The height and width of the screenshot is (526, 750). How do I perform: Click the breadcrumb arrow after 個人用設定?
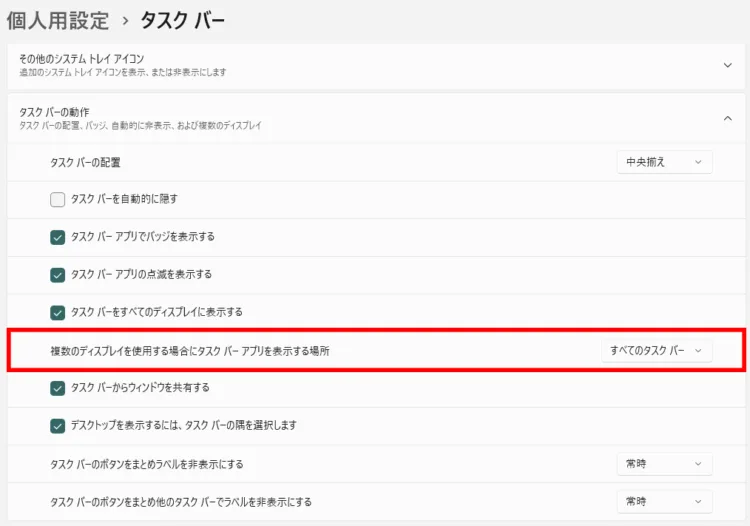click(x=125, y=20)
